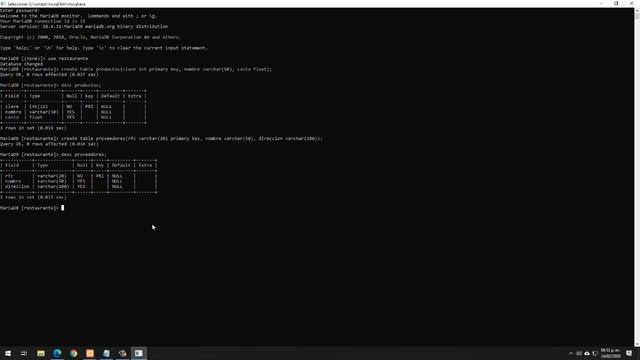Click the 'use restaurante' command line
This screenshot has width=640, height=360.
(x=44, y=59)
